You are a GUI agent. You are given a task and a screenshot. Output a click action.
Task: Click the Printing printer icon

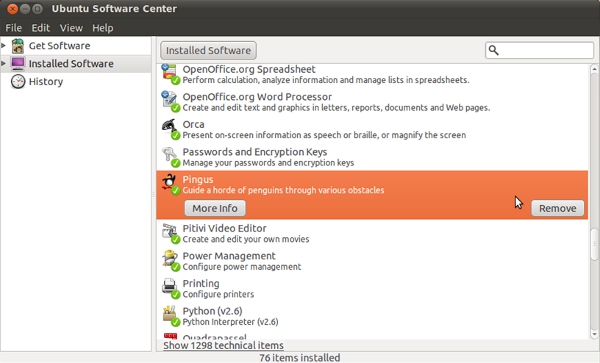(x=170, y=288)
